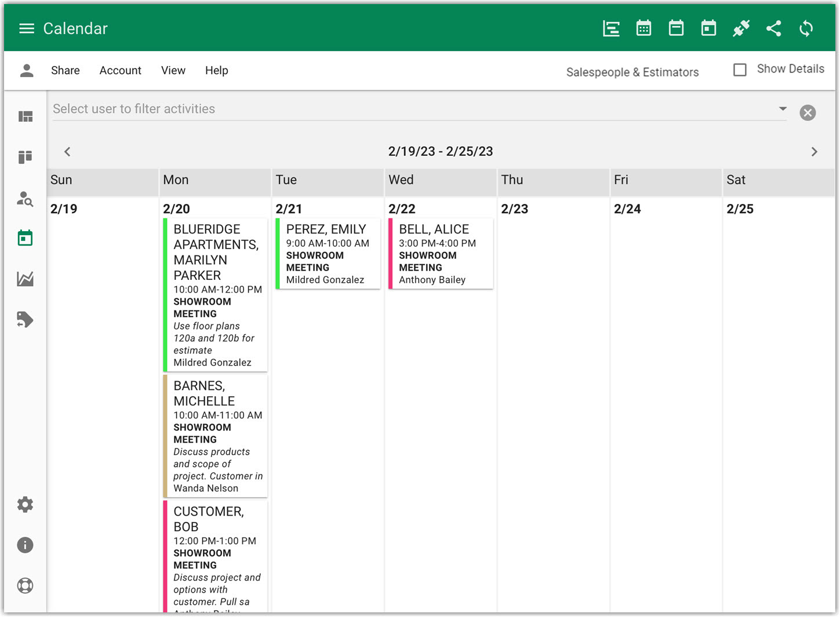Screen dimensions: 840x617
Task: Open the reports chart icon in sidebar
Action: (x=26, y=279)
